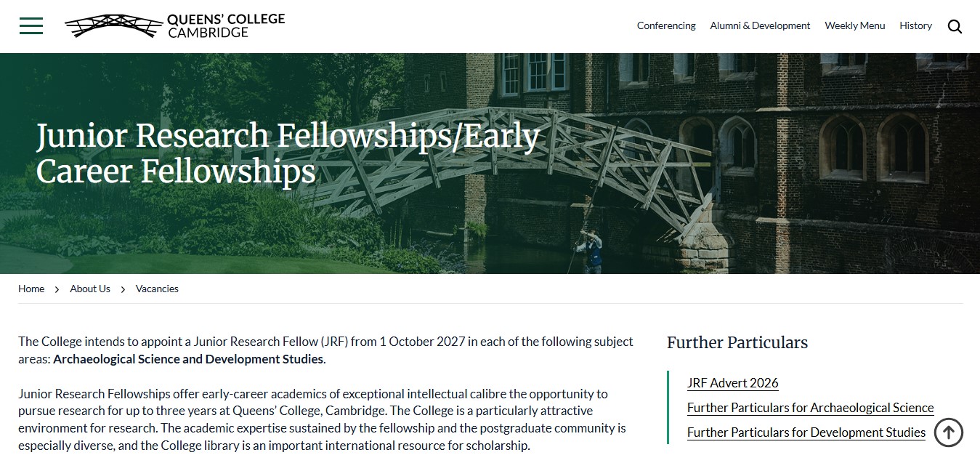This screenshot has height=463, width=980.
Task: Click the Further Particulars sidebar heading
Action: coord(737,342)
